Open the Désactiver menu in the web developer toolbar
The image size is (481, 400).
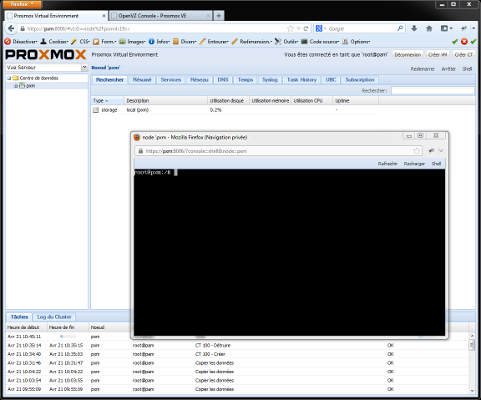[x=21, y=42]
